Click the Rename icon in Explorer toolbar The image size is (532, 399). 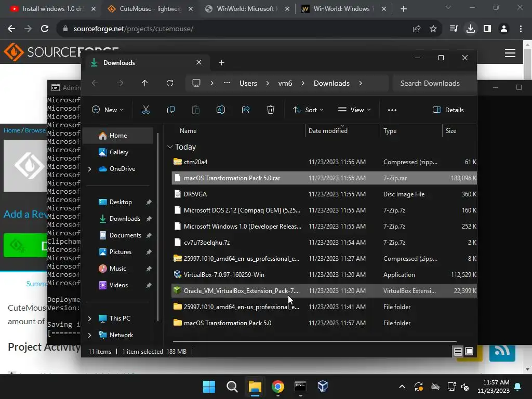coord(220,110)
